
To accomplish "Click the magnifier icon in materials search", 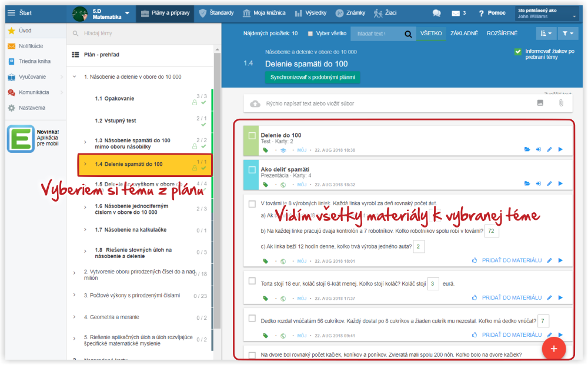I will click(408, 34).
